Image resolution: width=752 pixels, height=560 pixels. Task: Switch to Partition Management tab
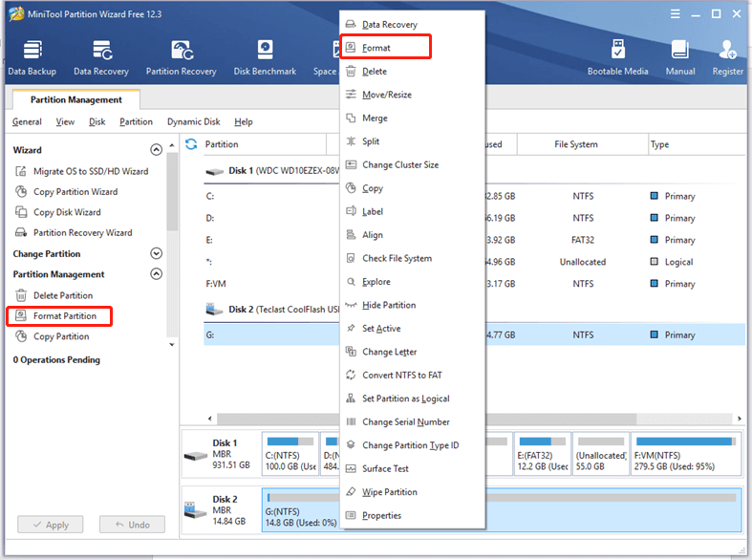(76, 99)
